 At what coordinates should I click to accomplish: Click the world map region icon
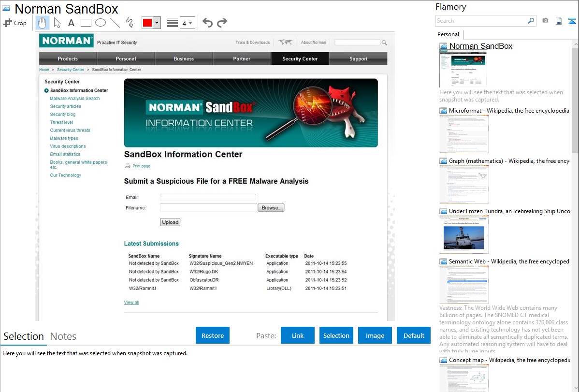286,43
